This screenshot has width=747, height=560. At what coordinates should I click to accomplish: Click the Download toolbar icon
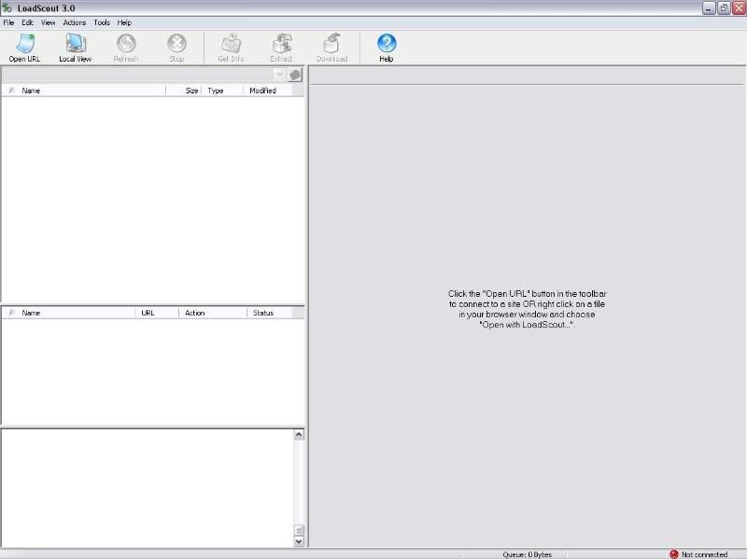tap(332, 48)
